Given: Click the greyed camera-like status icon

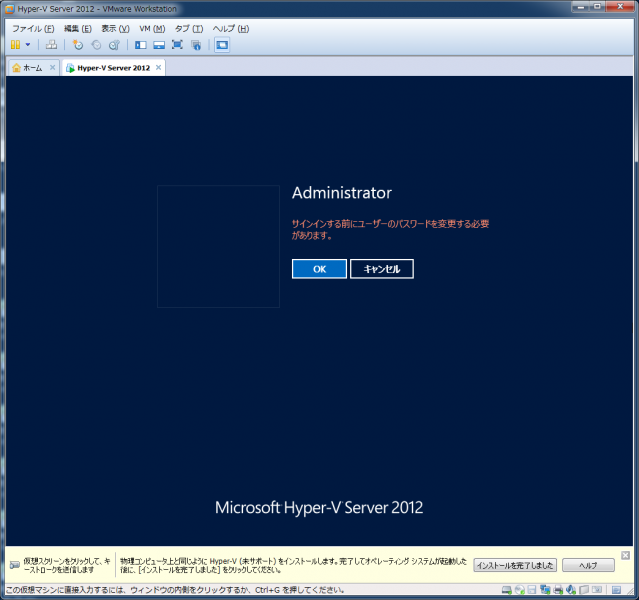Looking at the screenshot, I should [597, 590].
